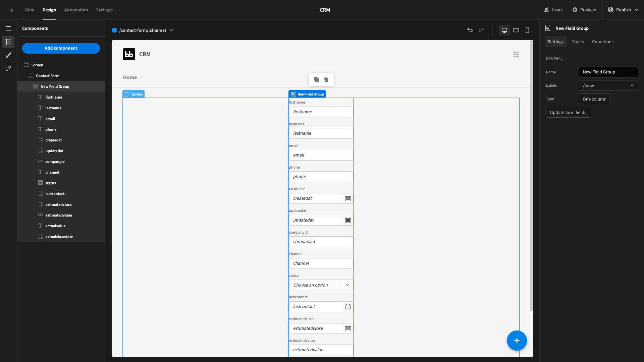Viewport: 644px width, 362px height.
Task: Click the One column type button
Action: pos(594,99)
